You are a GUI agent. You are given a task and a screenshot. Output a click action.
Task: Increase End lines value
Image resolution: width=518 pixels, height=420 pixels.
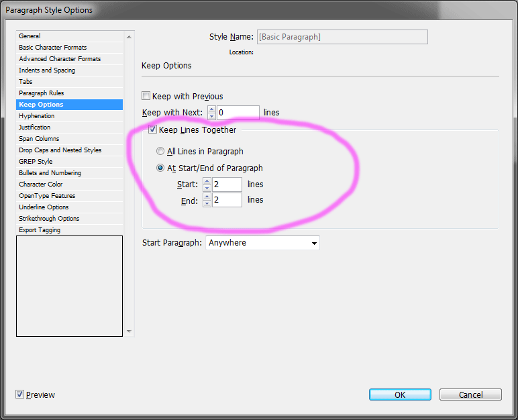coord(207,197)
